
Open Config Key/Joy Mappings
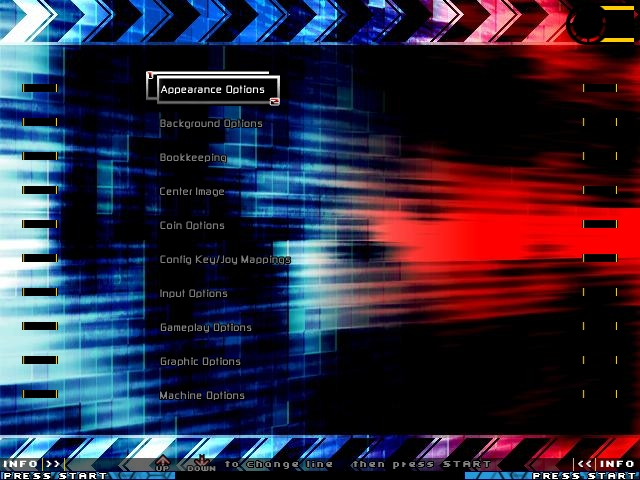[x=225, y=260]
